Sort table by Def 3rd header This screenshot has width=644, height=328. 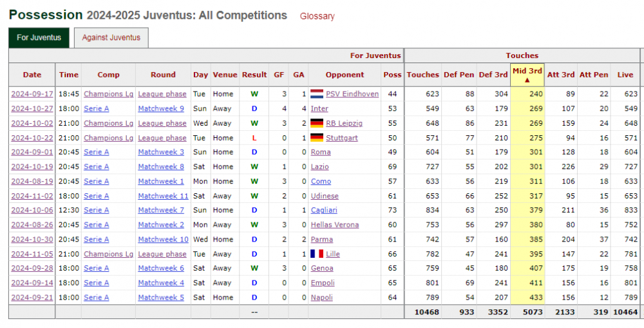coord(493,75)
